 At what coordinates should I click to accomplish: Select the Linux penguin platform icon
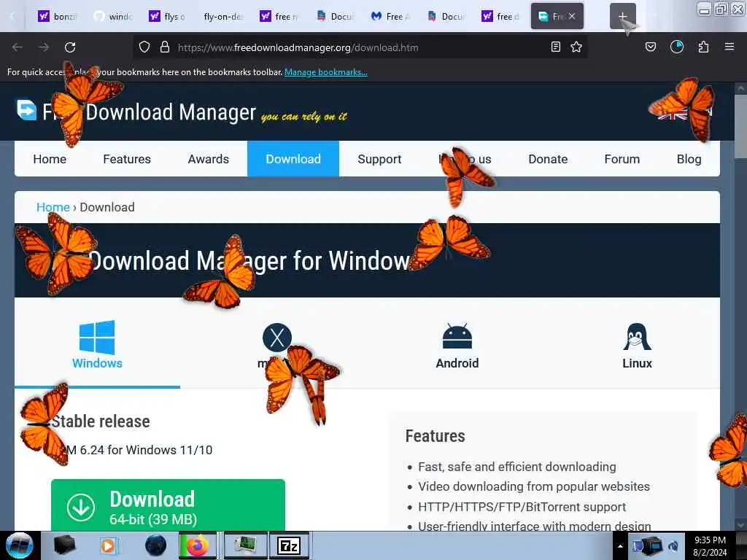pyautogui.click(x=637, y=337)
